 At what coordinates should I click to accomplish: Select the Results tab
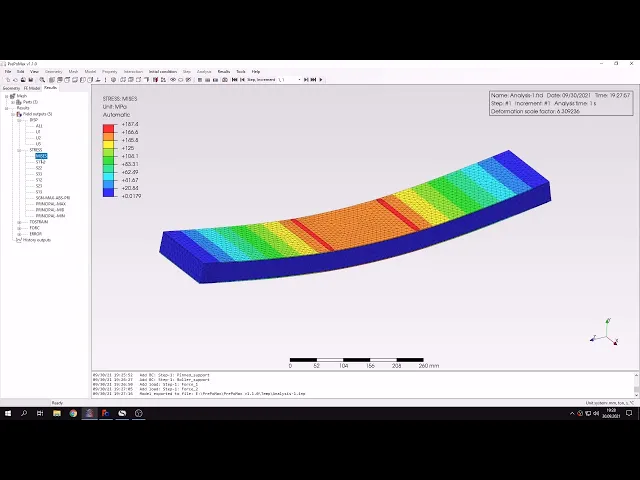[51, 88]
